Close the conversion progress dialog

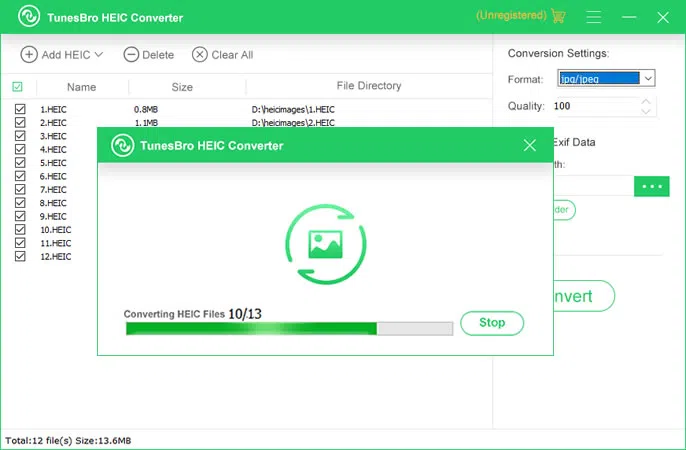point(530,146)
